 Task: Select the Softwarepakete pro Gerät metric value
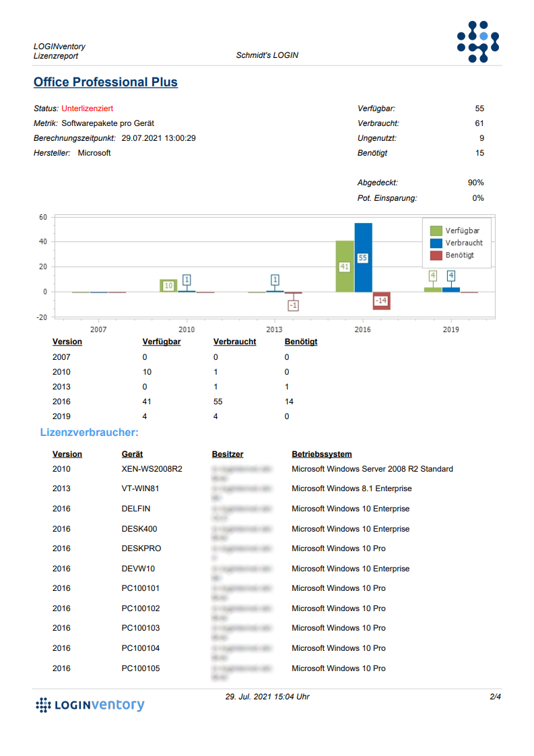point(108,123)
